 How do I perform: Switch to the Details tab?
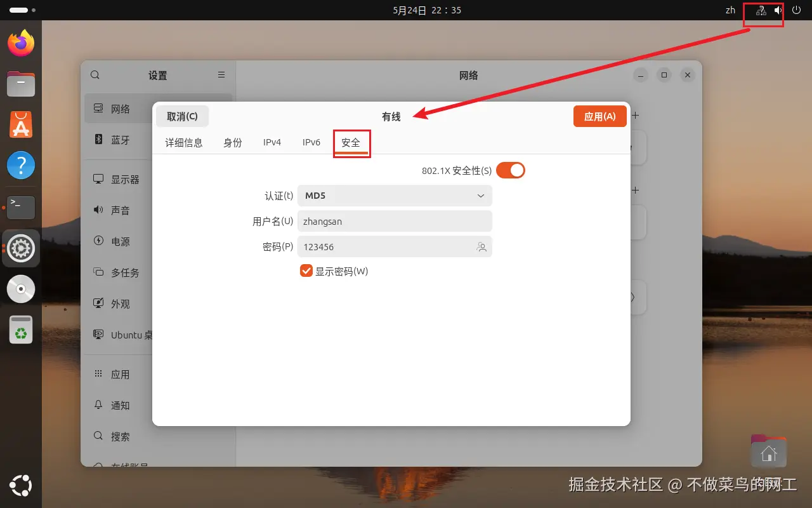184,142
